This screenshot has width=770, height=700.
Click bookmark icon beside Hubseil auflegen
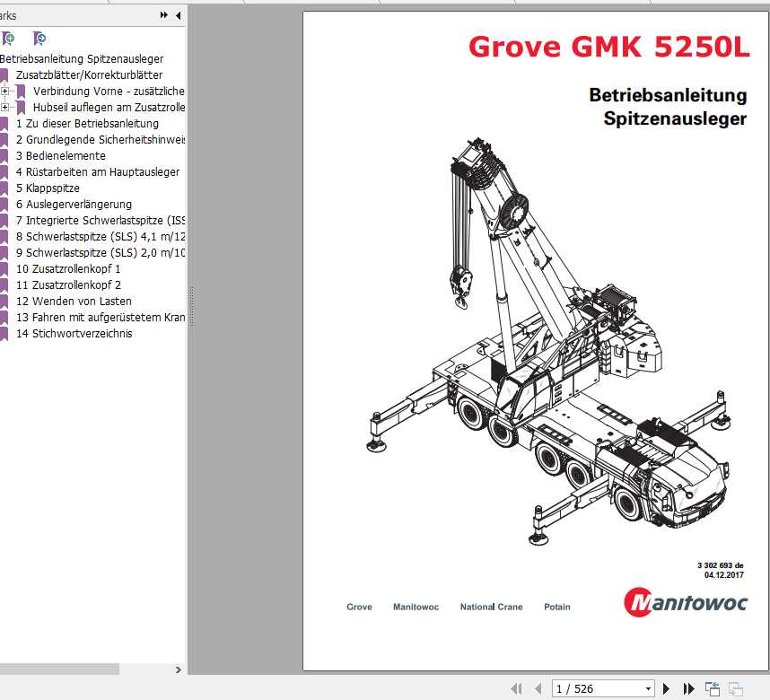tap(21, 108)
